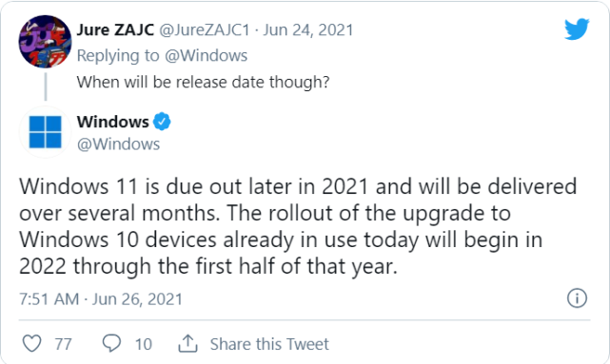Click the Windows account name

[113, 122]
